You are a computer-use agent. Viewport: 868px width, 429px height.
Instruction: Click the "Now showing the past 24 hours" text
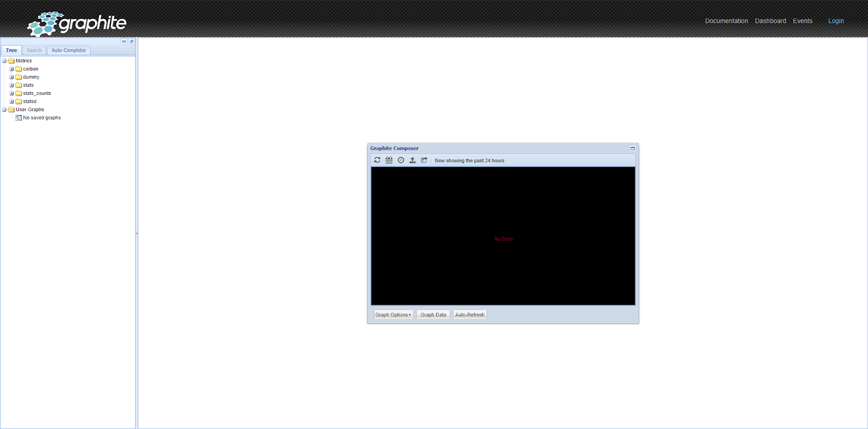469,161
